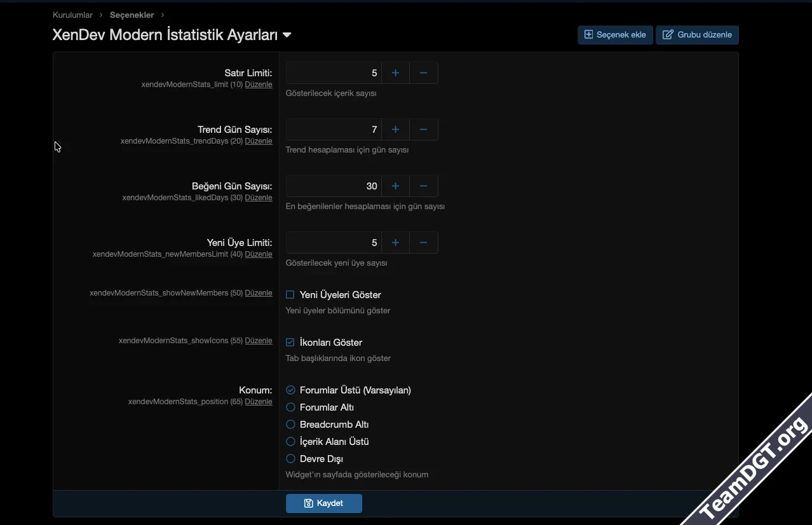This screenshot has height=525, width=812.
Task: Click the Grubu düzenle button
Action: (697, 35)
